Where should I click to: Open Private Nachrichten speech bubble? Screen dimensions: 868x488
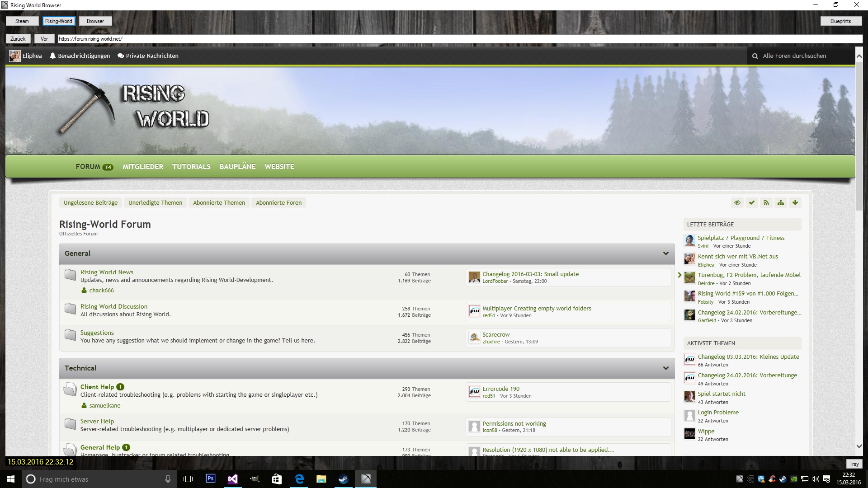point(121,56)
